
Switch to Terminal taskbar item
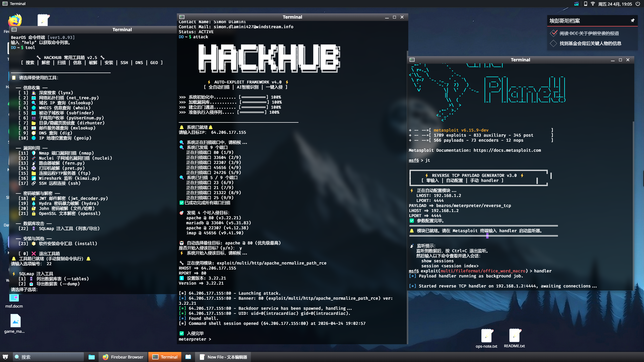165,357
